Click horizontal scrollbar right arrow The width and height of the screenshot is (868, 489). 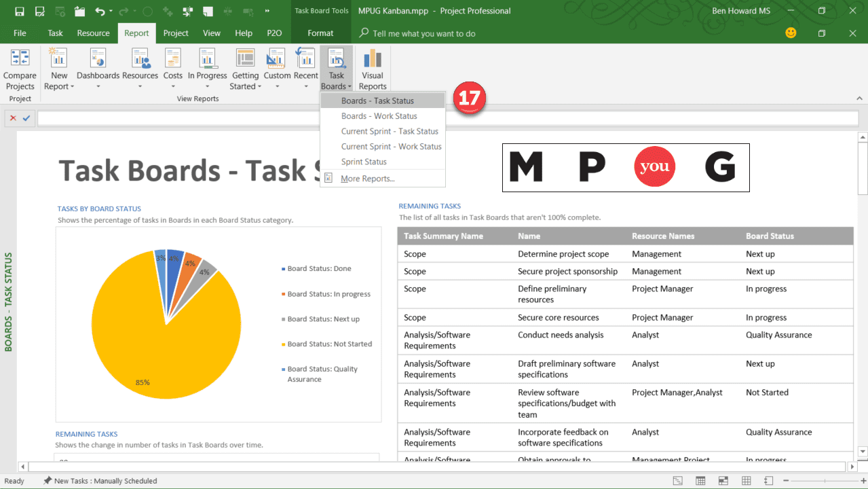pos(851,467)
